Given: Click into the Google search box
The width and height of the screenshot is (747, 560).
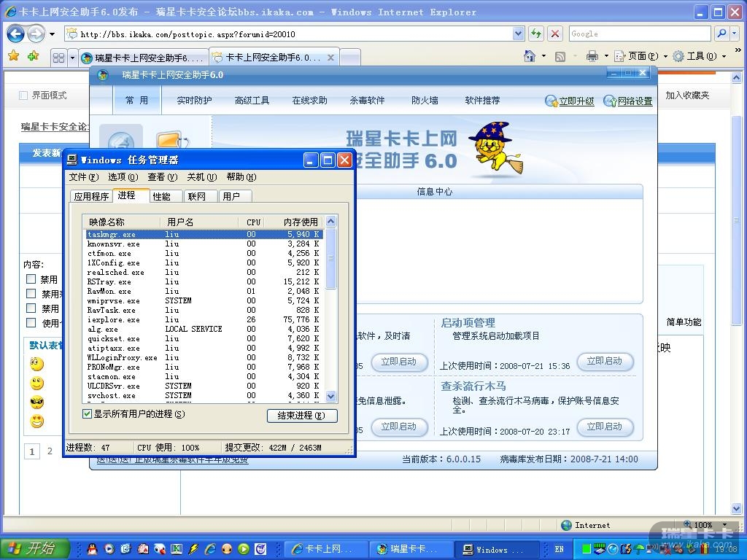Looking at the screenshot, I should click(x=639, y=34).
